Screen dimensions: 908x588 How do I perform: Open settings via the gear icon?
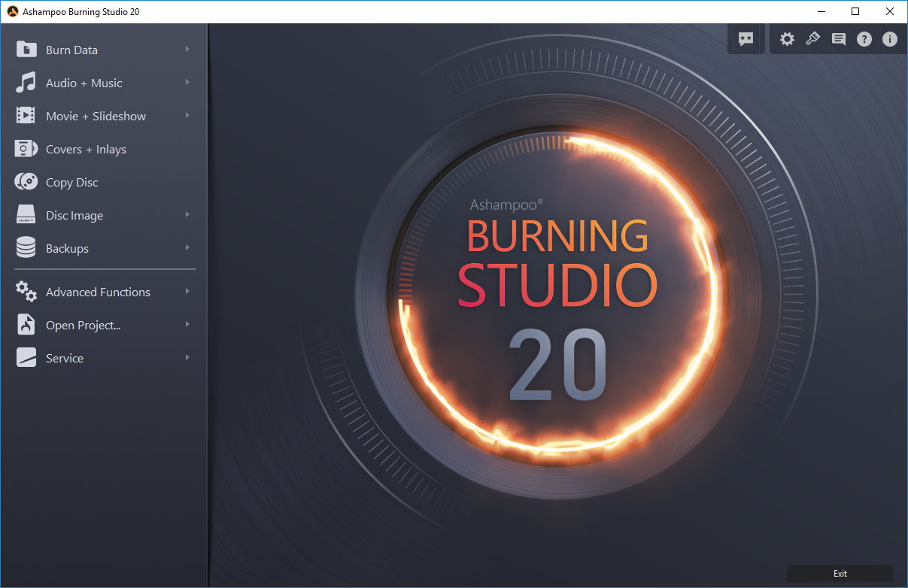click(x=787, y=39)
